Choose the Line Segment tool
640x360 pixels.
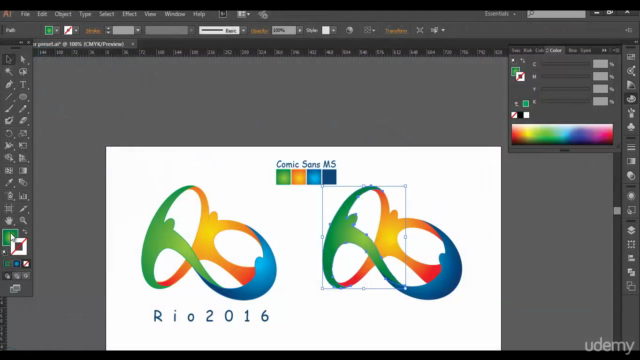(x=9, y=97)
